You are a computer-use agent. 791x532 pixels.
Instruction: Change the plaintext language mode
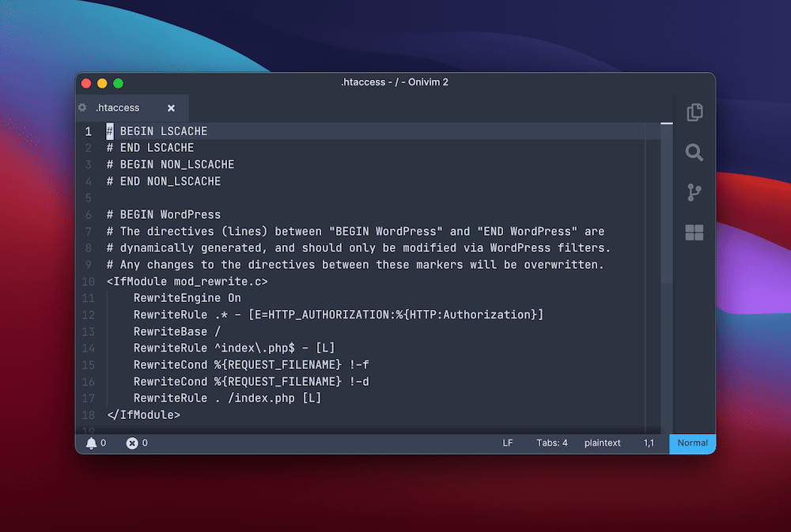coord(602,443)
